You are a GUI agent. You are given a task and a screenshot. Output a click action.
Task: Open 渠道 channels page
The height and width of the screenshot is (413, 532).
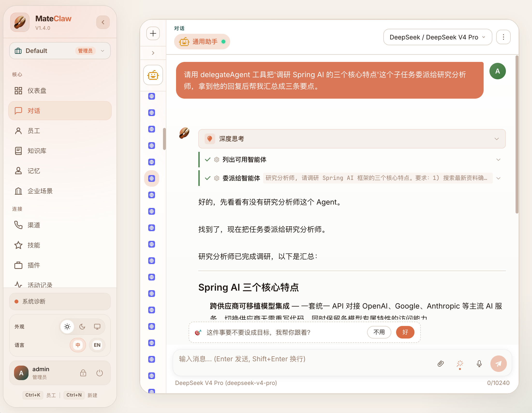[x=60, y=225]
